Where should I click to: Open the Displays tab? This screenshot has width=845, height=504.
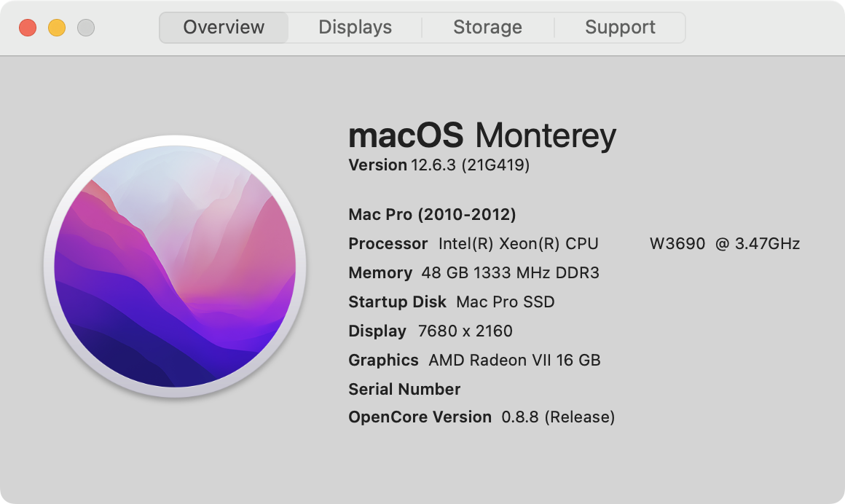355,28
